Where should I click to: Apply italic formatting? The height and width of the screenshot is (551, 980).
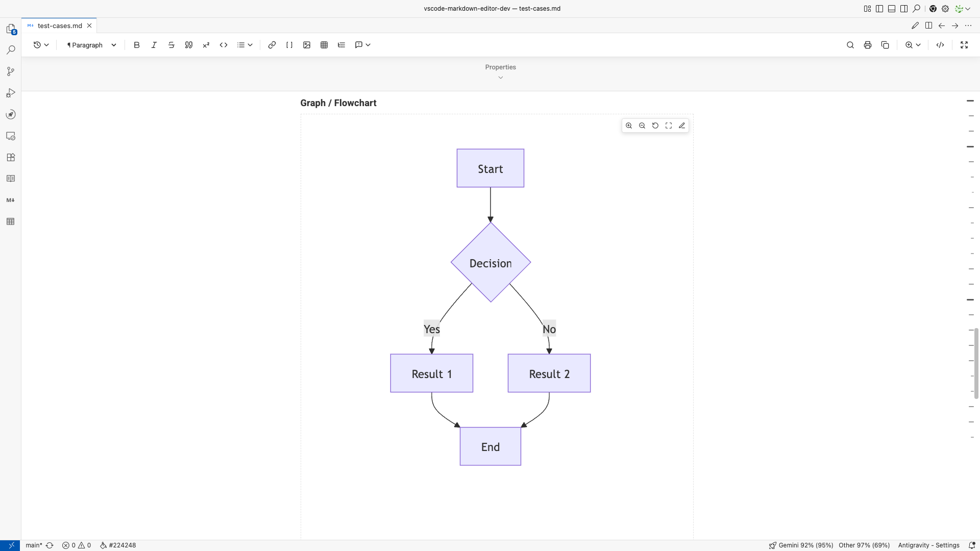tap(154, 45)
